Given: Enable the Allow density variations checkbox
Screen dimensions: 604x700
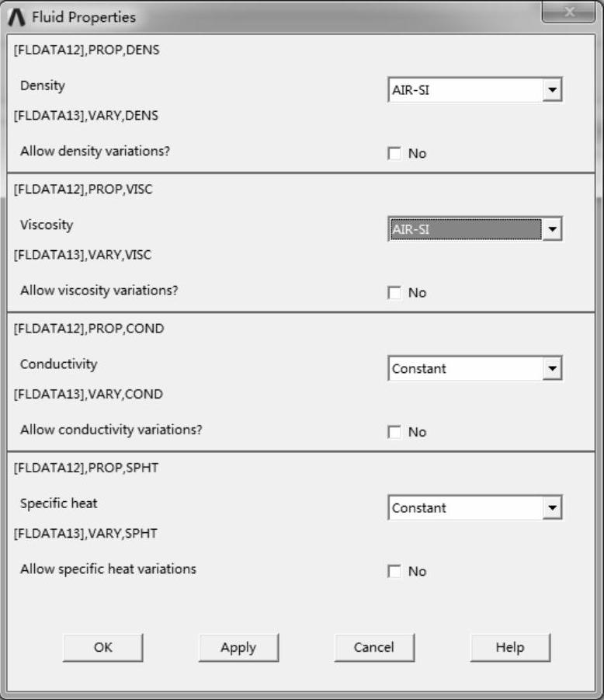Looking at the screenshot, I should tap(394, 154).
